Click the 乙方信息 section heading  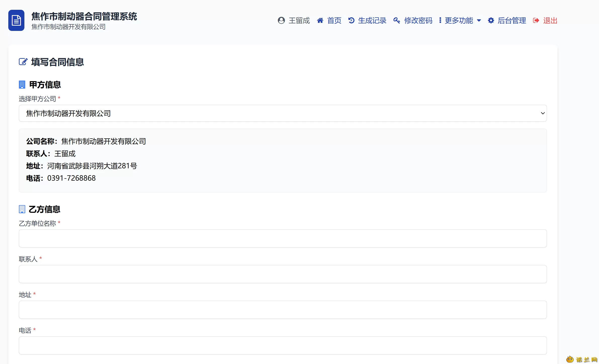[45, 209]
